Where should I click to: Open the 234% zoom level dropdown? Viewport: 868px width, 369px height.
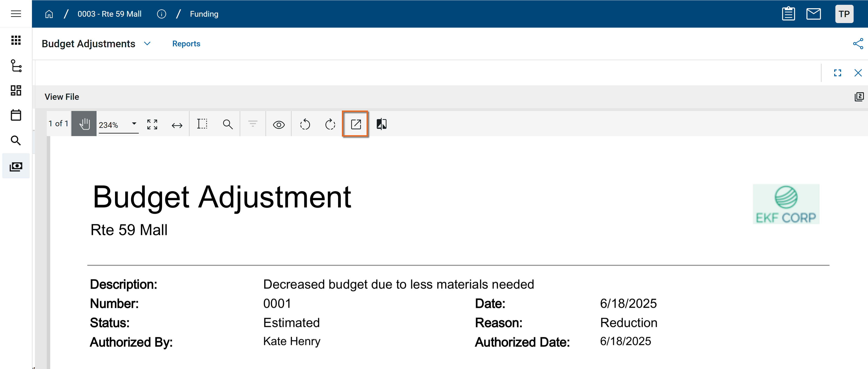tap(134, 124)
